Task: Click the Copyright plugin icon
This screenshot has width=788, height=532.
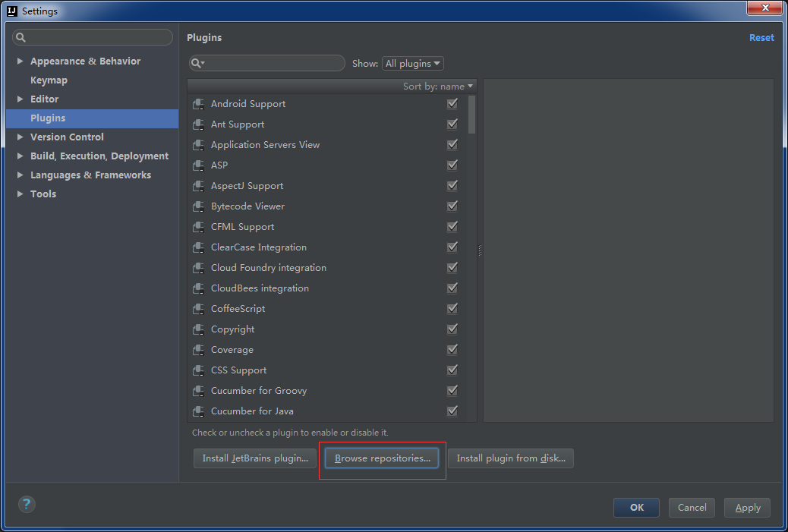Action: click(198, 329)
